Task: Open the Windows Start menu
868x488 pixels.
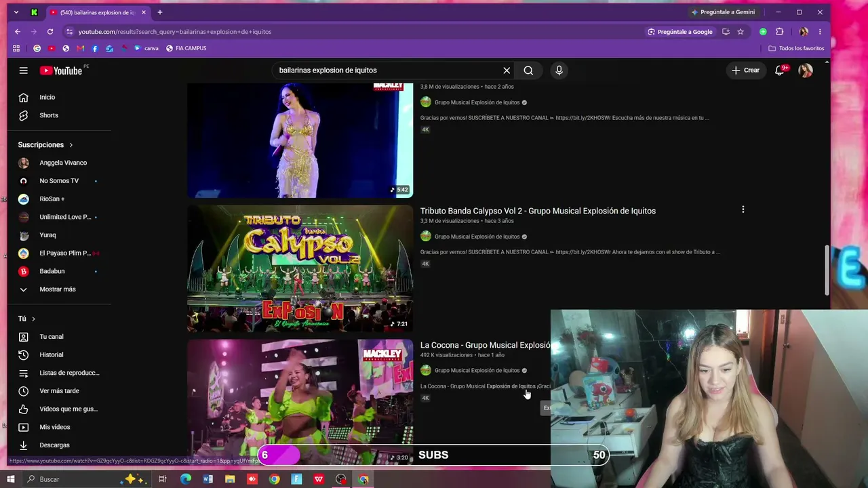Action: (11, 479)
